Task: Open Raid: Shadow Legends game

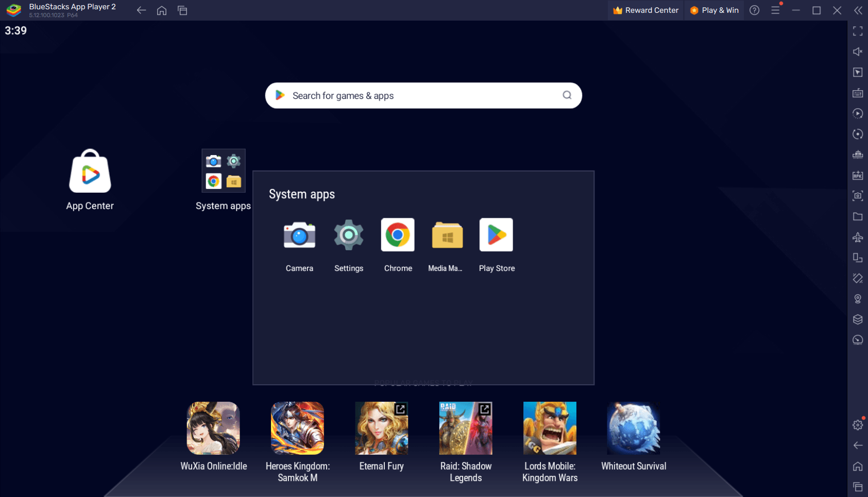Action: pyautogui.click(x=466, y=428)
